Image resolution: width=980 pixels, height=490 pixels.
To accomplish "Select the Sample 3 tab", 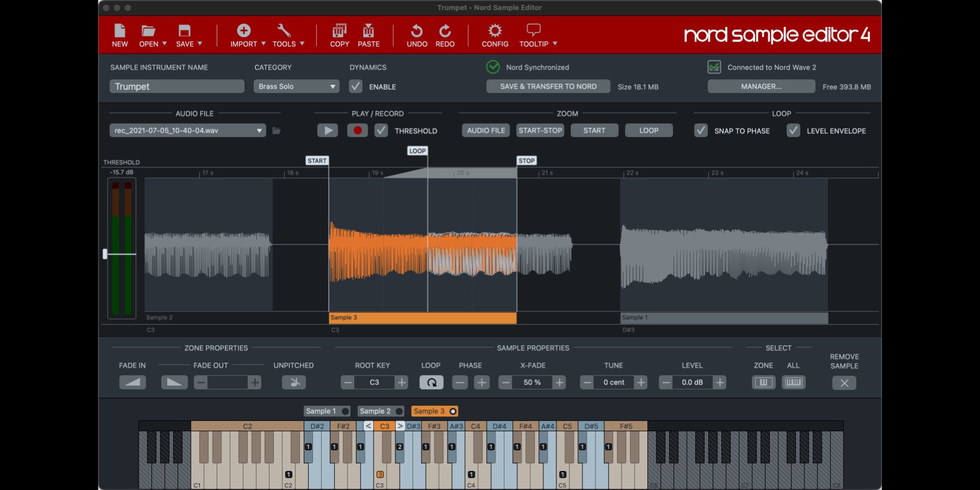I will (x=435, y=411).
